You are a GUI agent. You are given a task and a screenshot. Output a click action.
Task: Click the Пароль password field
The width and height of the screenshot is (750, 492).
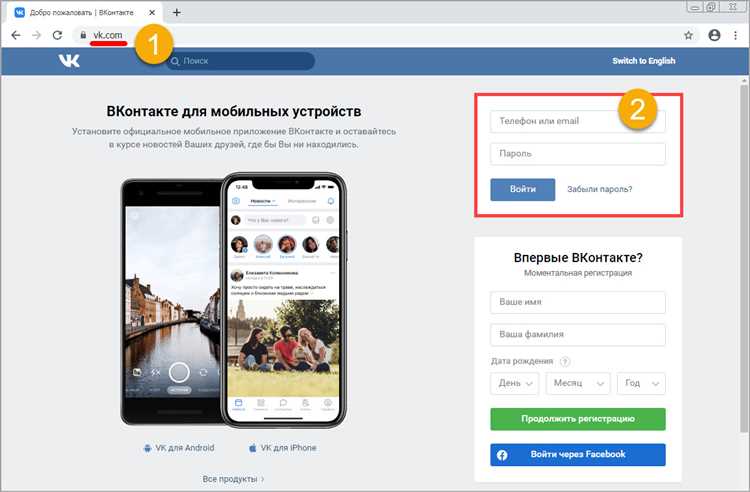point(578,154)
